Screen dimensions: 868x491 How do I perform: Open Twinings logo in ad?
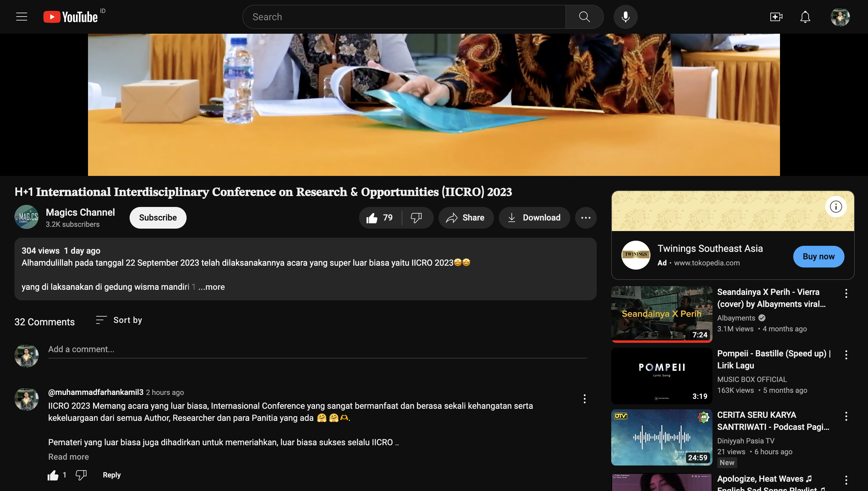coord(636,255)
